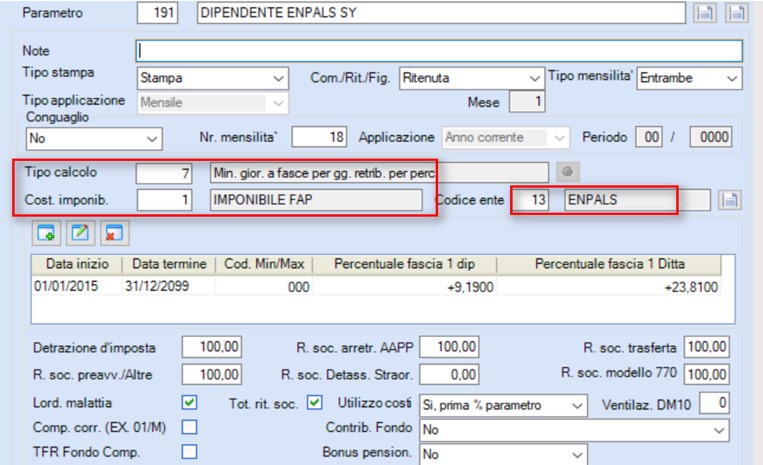The width and height of the screenshot is (763, 465).
Task: Click the +23,8100 percentage cell
Action: [x=609, y=286]
